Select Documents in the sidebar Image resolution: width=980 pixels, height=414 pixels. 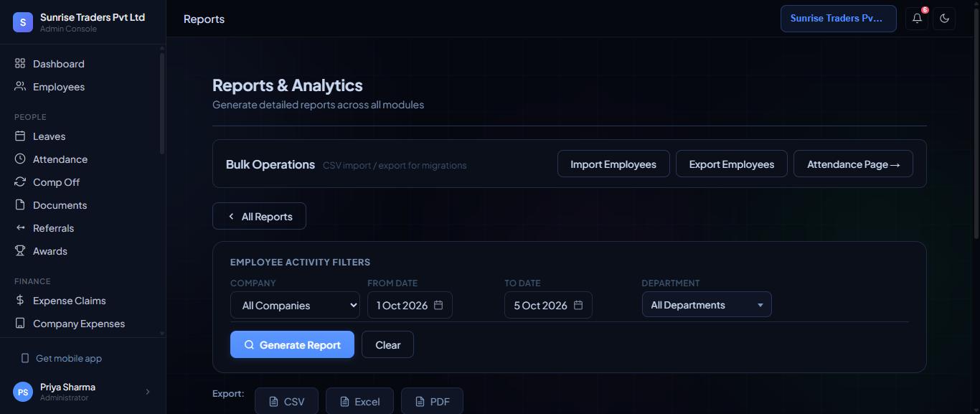pyautogui.click(x=83, y=205)
